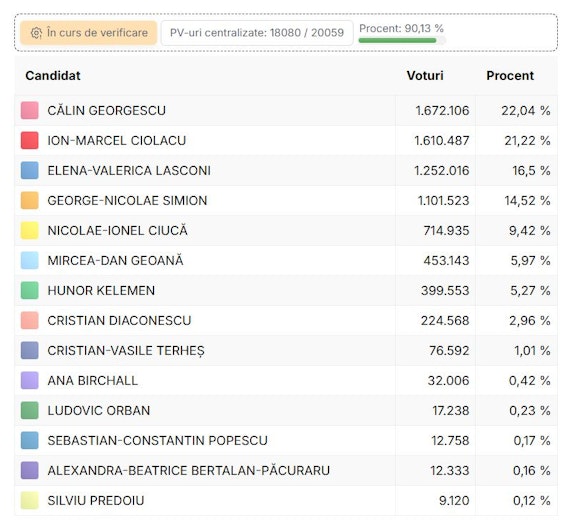Click the 'În curs de verificare' status badge
This screenshot has height=530, width=575.
[88, 33]
